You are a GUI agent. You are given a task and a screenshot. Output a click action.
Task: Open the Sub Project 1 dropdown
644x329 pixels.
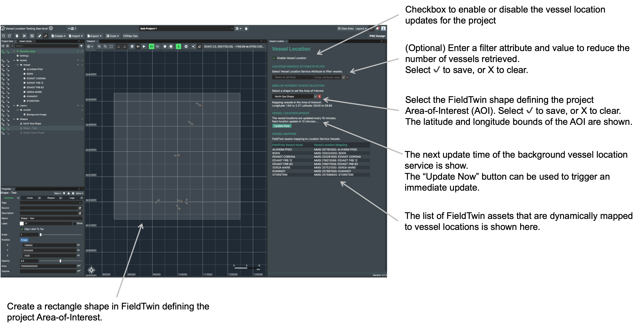click(x=186, y=29)
